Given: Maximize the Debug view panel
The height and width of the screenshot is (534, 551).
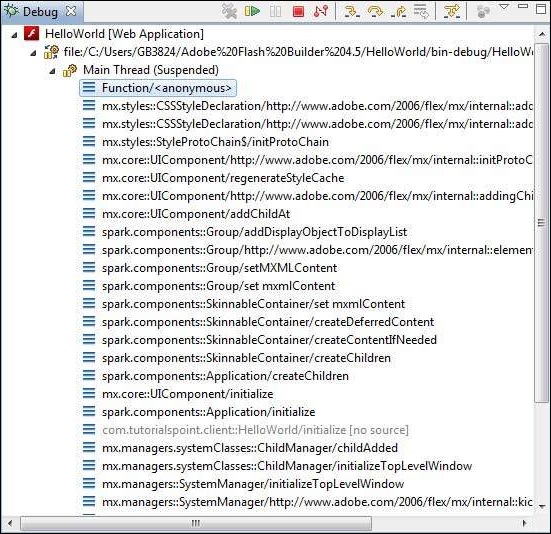Looking at the screenshot, I should tap(542, 8).
